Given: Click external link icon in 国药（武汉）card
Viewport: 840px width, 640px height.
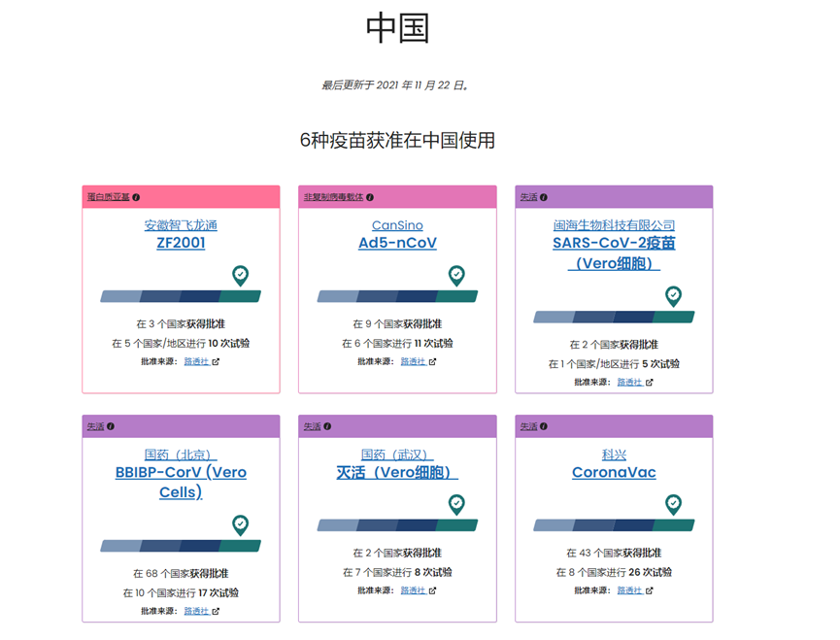Looking at the screenshot, I should 432,590.
